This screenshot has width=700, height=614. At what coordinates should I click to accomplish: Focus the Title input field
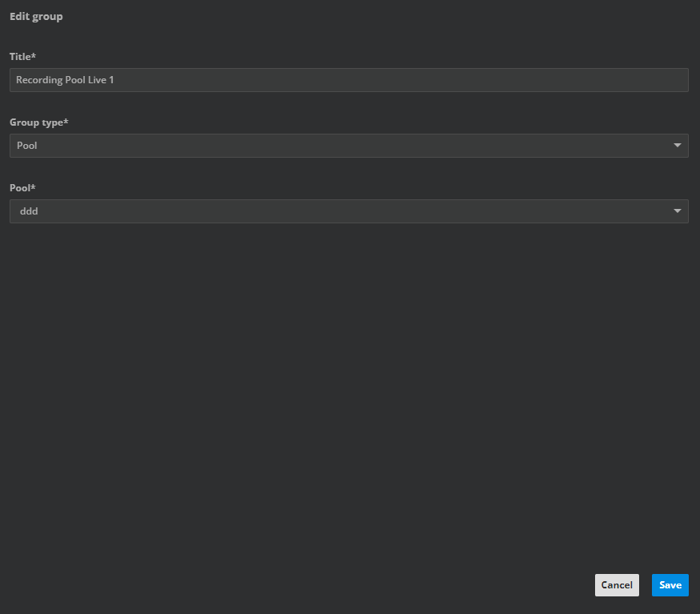[348, 80]
